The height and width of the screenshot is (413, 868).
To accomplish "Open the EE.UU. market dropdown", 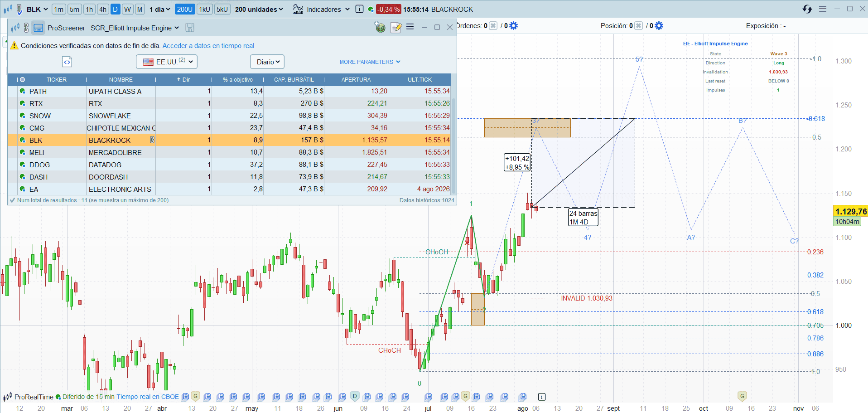I will coord(167,62).
